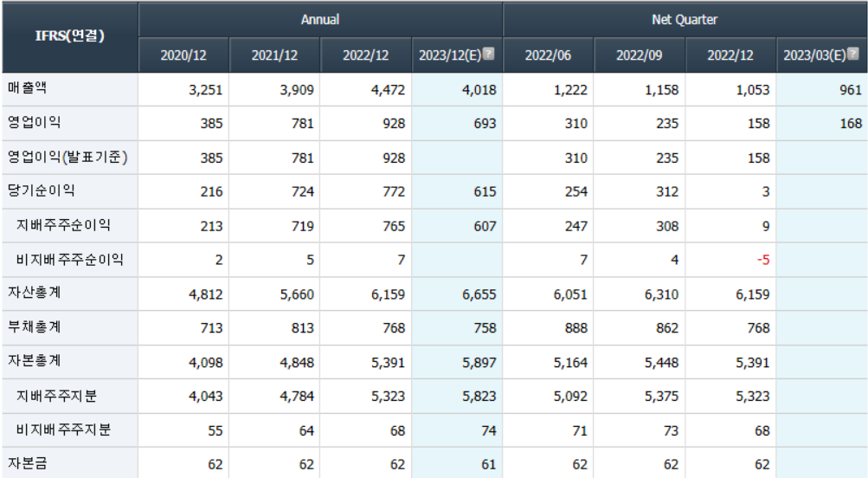Click the red -5 value

(763, 260)
